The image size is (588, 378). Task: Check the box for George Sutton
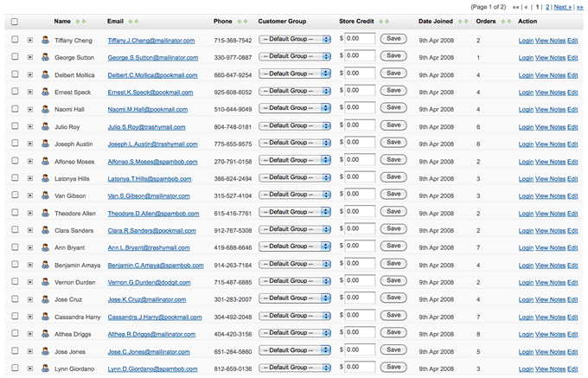pos(15,56)
